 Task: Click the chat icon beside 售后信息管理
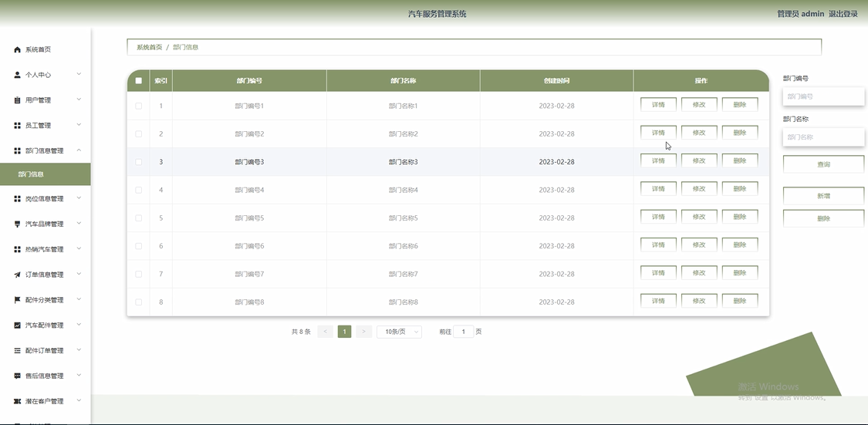click(17, 376)
